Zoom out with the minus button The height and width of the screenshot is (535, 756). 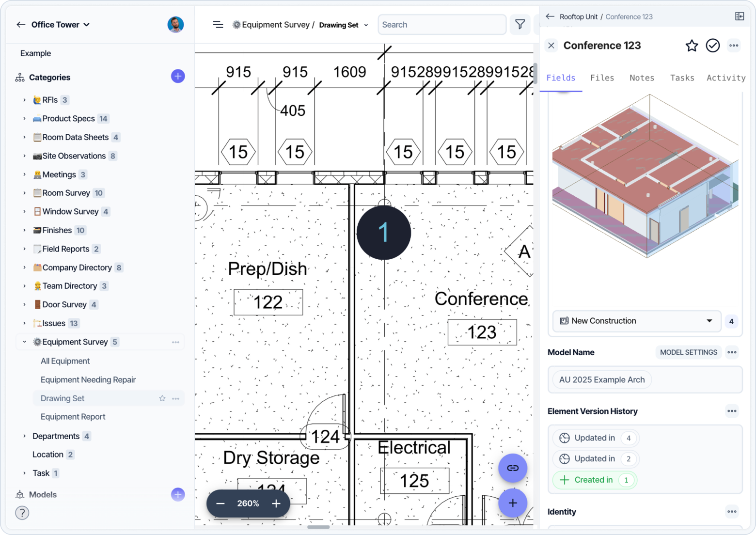(x=220, y=504)
